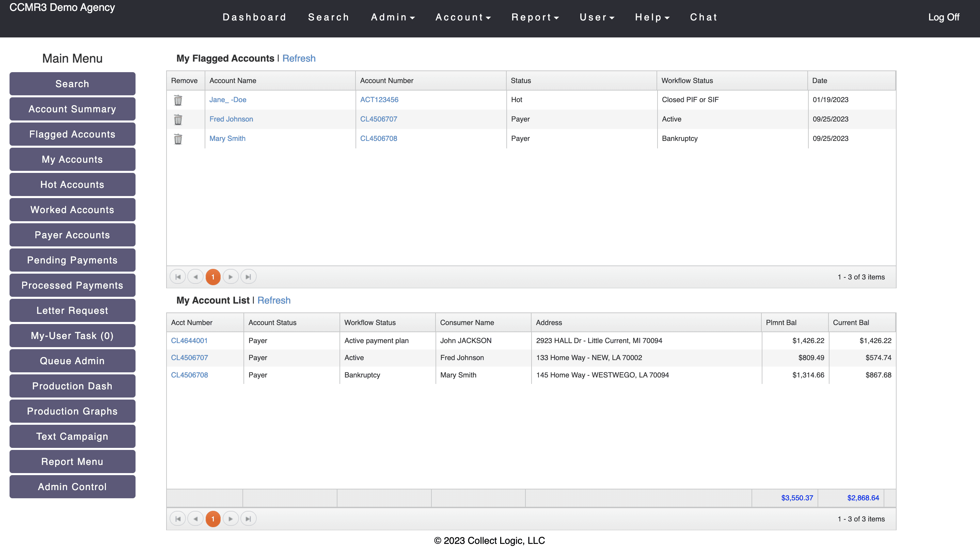Expand the Admin dropdown menu
Screen dimensions: 980x550
pyautogui.click(x=393, y=17)
